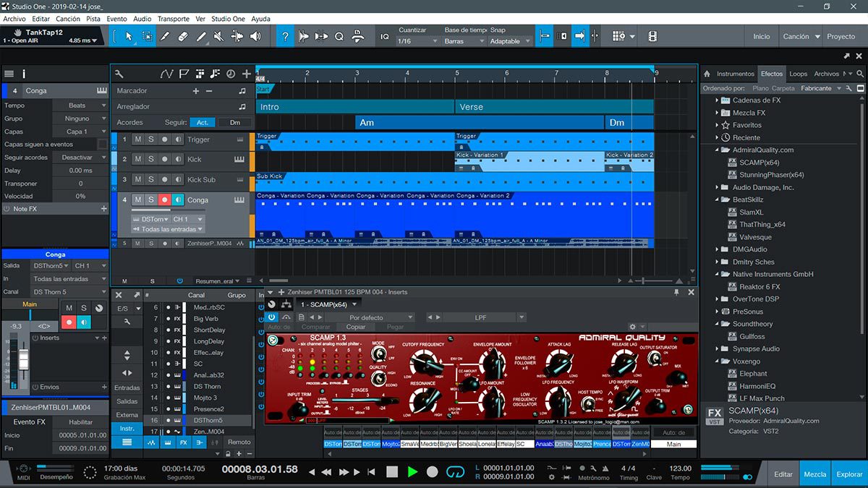Open the Inicio page

coord(762,36)
